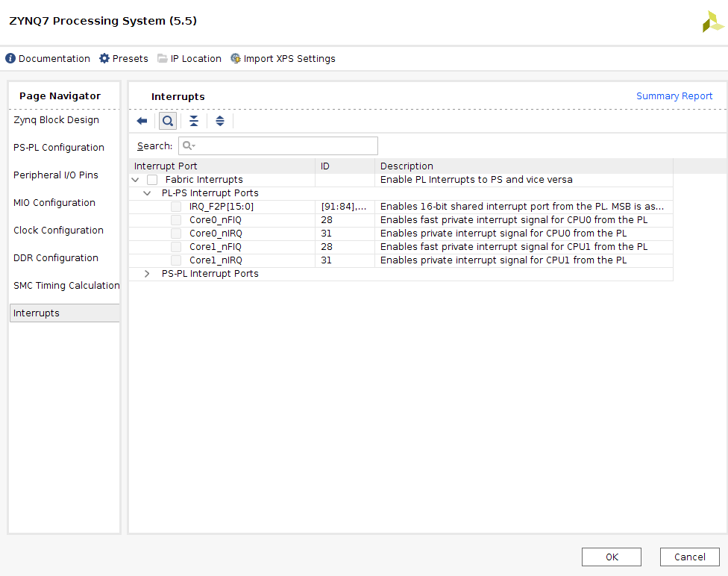The height and width of the screenshot is (576, 728).
Task: Check the Core0_nIRQ checkbox
Action: click(x=176, y=234)
